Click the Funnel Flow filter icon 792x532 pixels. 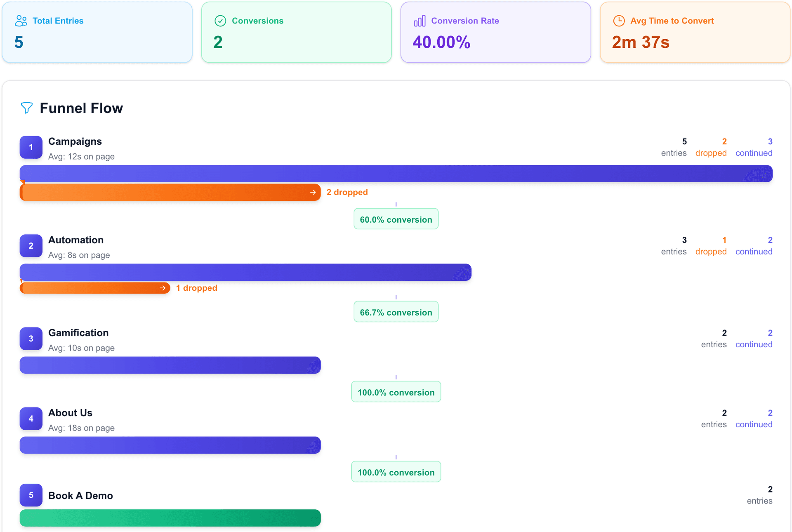click(26, 108)
